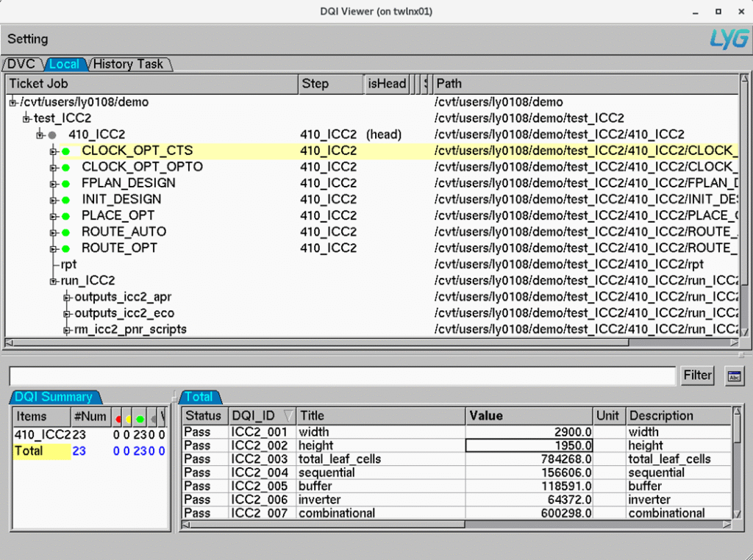753x560 pixels.
Task: Click the yellow status column header icon
Action: 129,418
